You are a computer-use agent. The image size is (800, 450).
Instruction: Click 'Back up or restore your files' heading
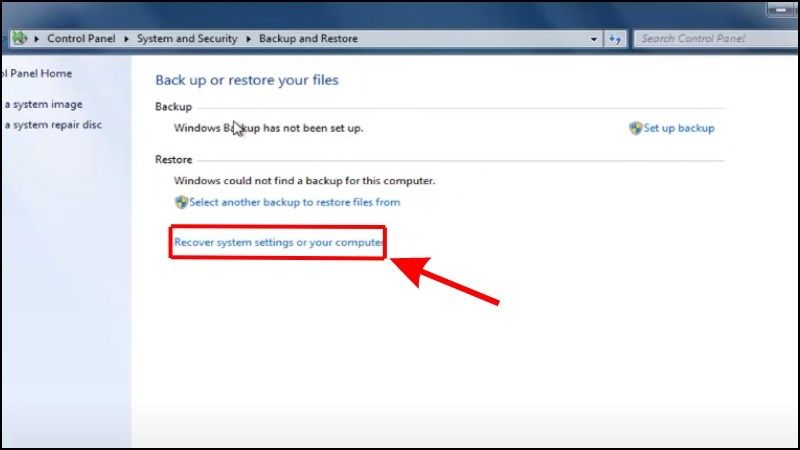click(247, 80)
